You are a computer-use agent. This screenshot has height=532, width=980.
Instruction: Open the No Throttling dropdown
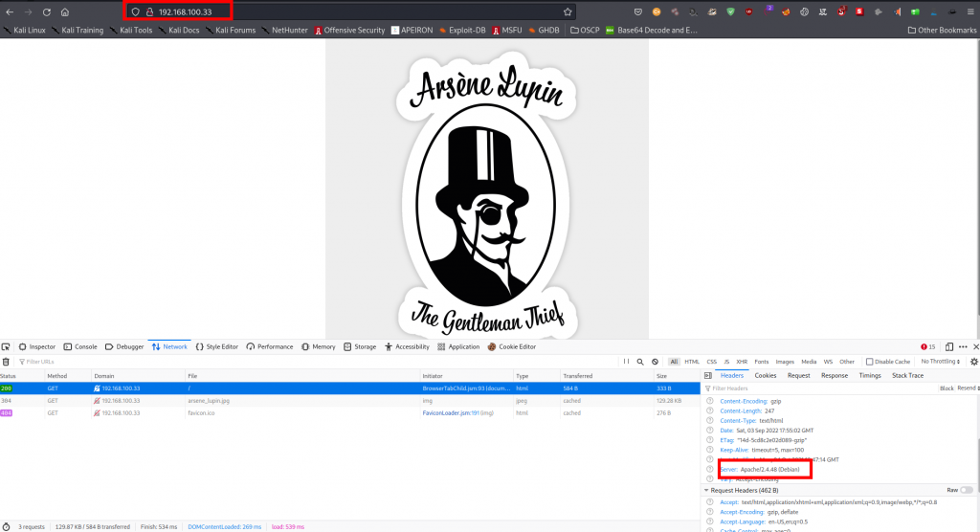click(940, 362)
